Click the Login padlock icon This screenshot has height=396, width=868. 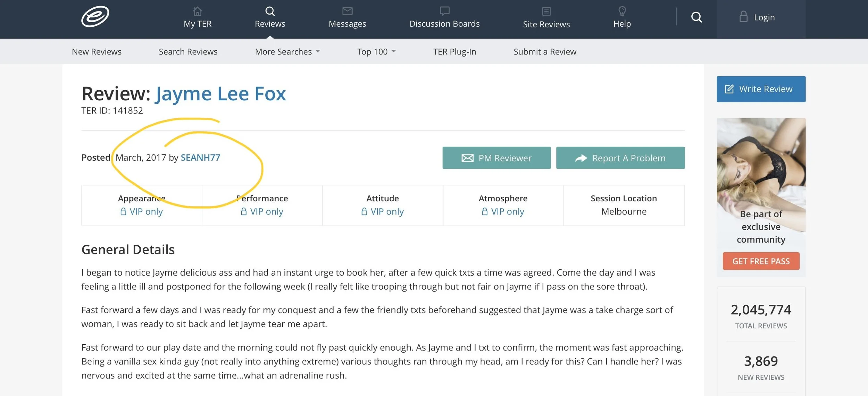click(743, 17)
